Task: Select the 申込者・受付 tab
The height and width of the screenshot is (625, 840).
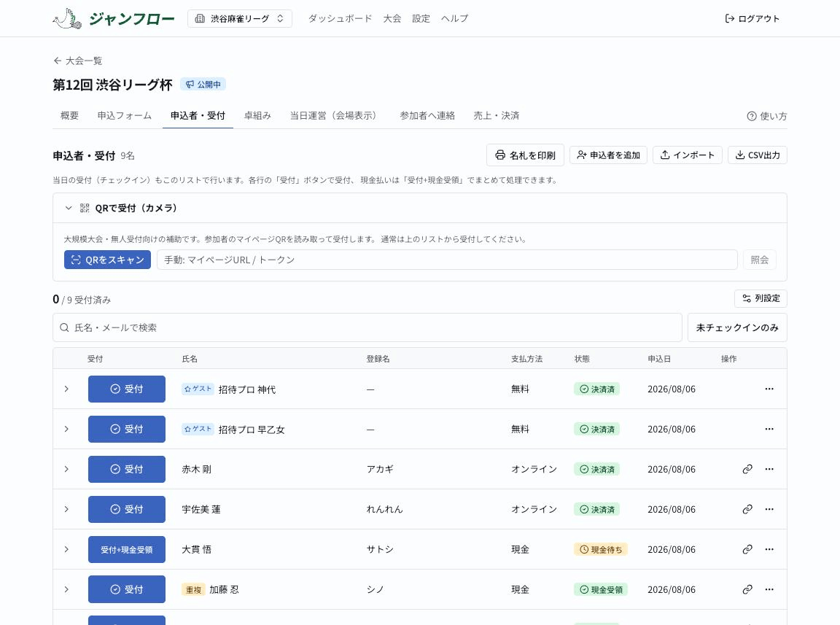Action: 198,115
